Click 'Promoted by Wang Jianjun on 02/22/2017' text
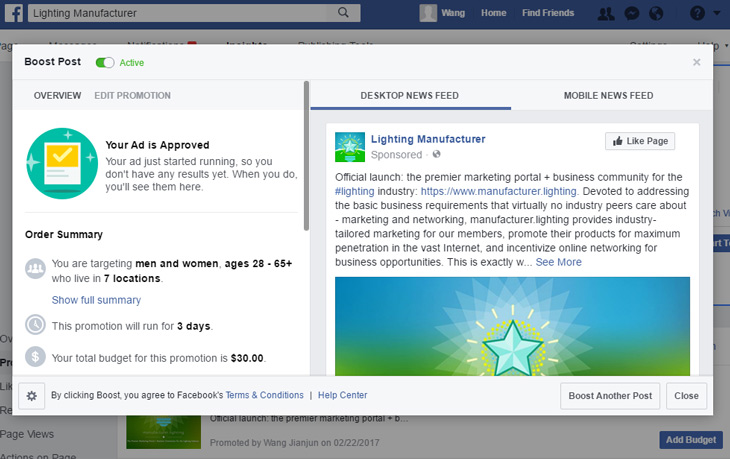Image resolution: width=730 pixels, height=459 pixels. click(x=295, y=443)
